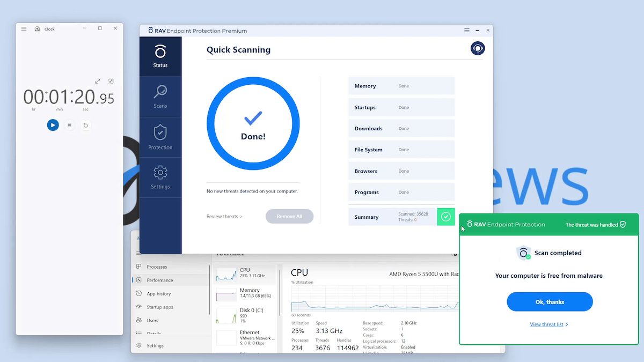Open the Status tab in RAV sidebar

(160, 57)
